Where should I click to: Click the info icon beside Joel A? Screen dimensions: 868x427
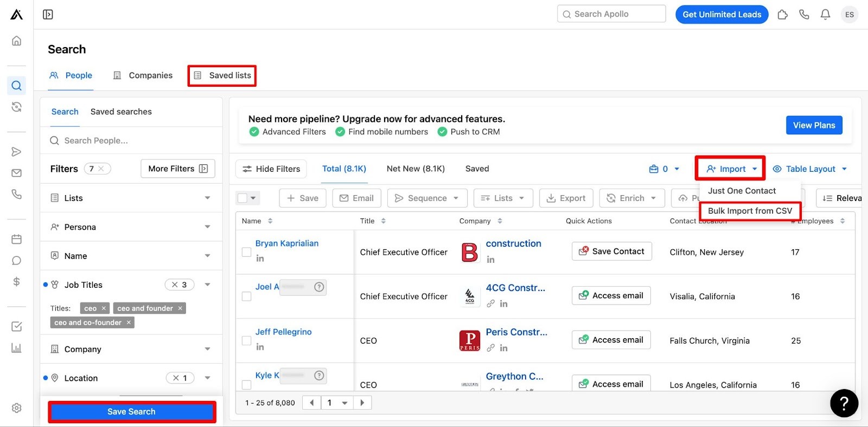320,287
